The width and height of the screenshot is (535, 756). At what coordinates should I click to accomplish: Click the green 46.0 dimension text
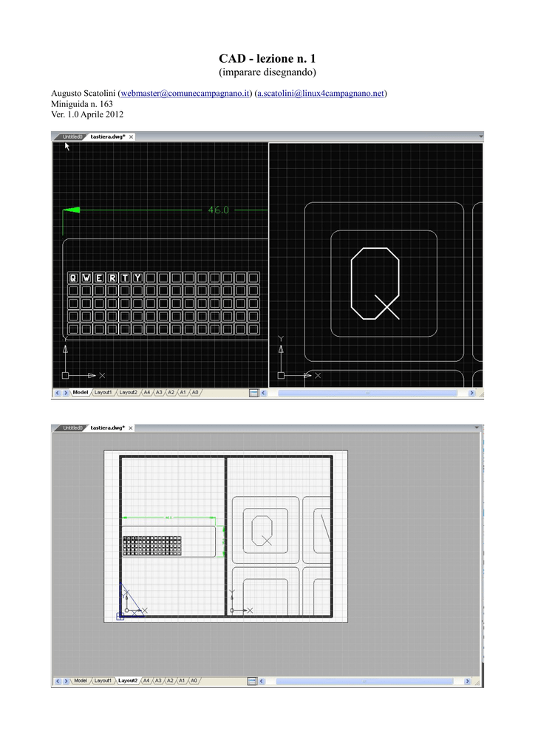[x=218, y=210]
